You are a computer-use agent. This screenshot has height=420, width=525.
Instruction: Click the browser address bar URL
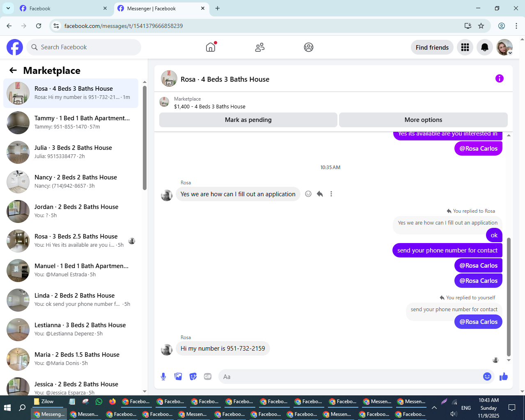click(124, 26)
